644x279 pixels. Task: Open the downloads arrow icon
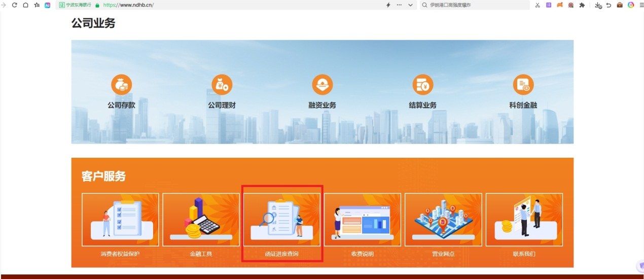click(x=598, y=5)
